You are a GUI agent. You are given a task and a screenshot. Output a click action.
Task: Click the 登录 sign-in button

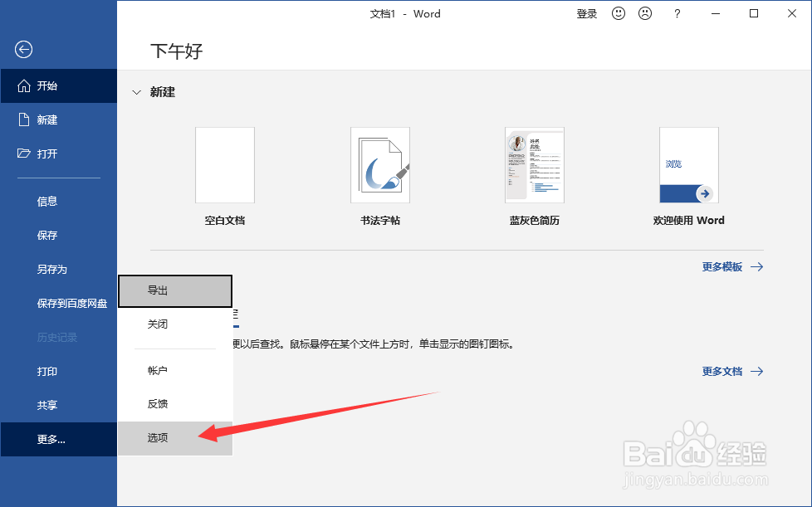point(587,14)
